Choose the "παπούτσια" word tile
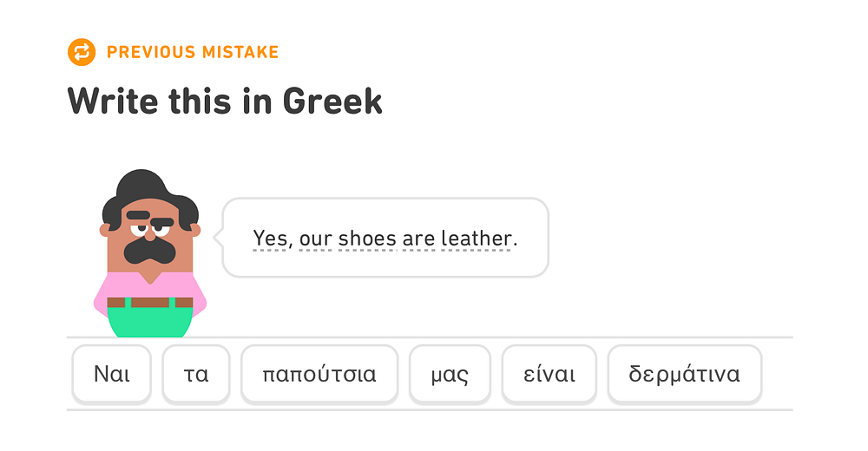 pyautogui.click(x=319, y=375)
